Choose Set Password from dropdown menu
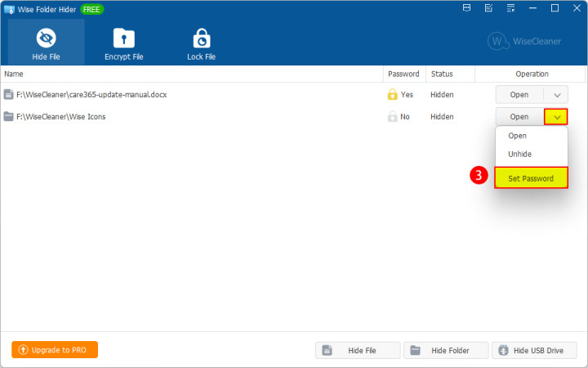Image resolution: width=588 pixels, height=368 pixels. (x=531, y=178)
